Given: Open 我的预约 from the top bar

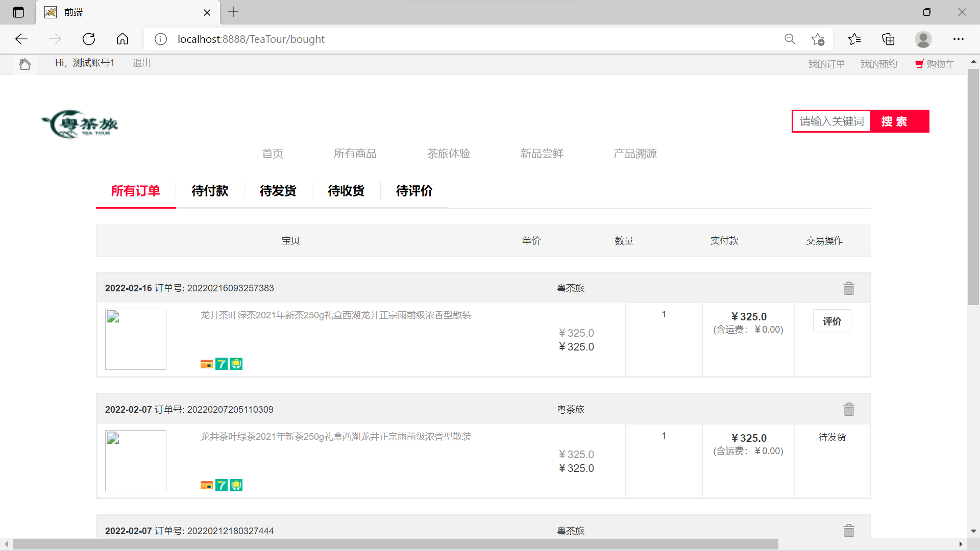Looking at the screenshot, I should click(878, 64).
